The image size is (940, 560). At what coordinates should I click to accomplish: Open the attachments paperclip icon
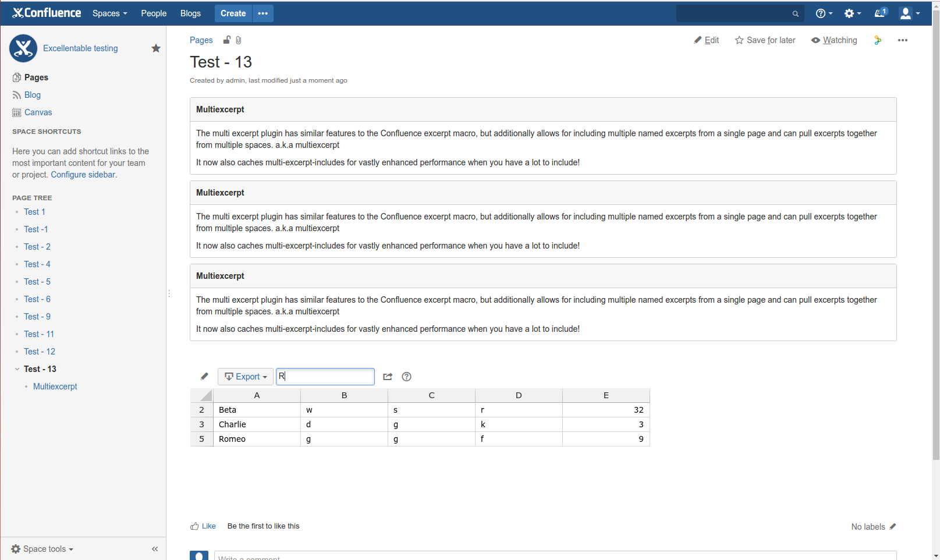pos(239,40)
